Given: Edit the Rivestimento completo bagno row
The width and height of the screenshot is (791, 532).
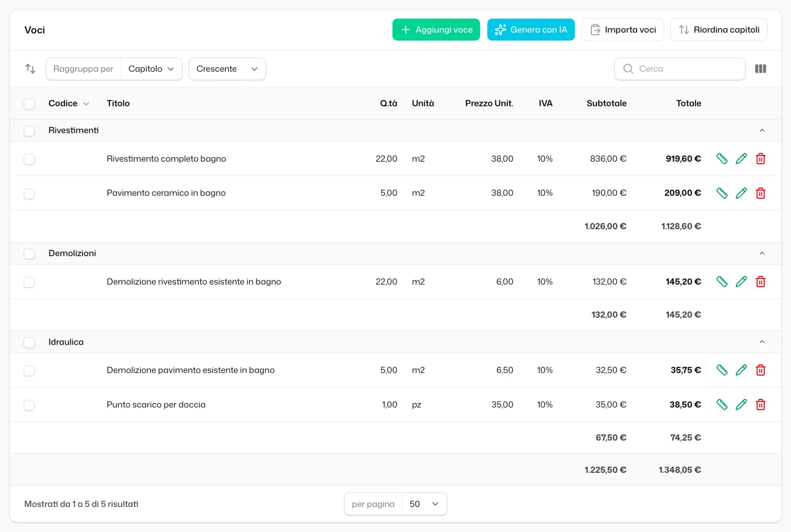Looking at the screenshot, I should pos(741,159).
